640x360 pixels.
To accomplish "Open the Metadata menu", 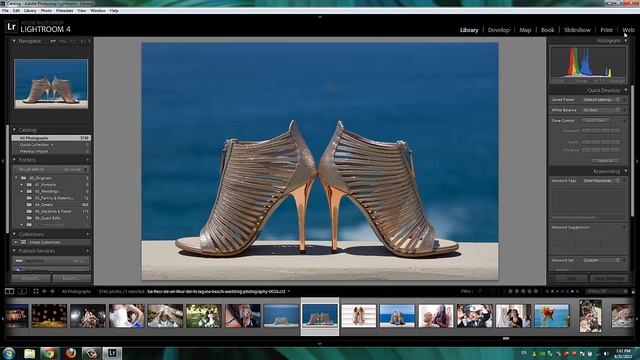I will coord(64,11).
